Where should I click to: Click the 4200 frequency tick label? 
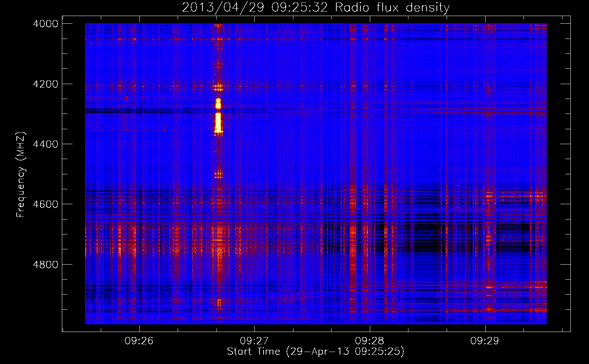point(45,84)
